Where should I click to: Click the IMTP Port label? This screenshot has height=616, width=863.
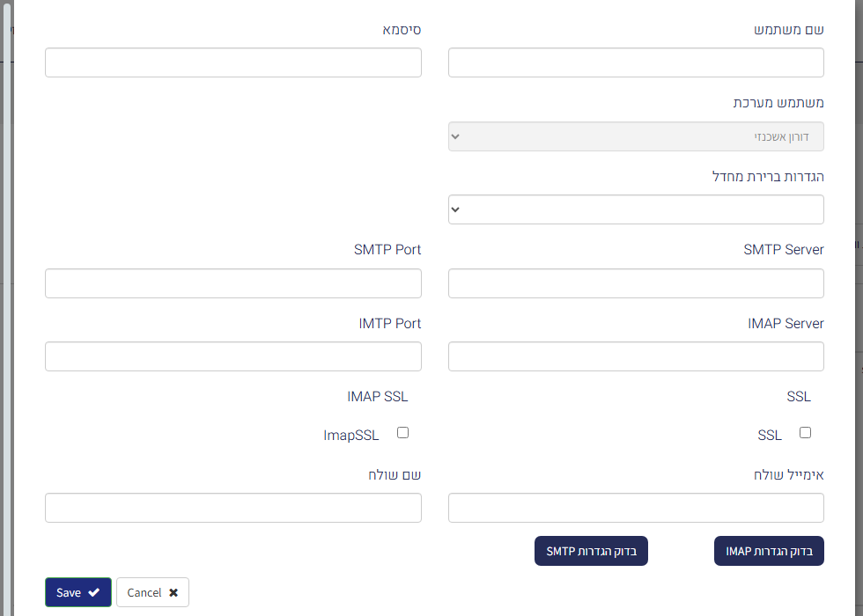pos(389,324)
